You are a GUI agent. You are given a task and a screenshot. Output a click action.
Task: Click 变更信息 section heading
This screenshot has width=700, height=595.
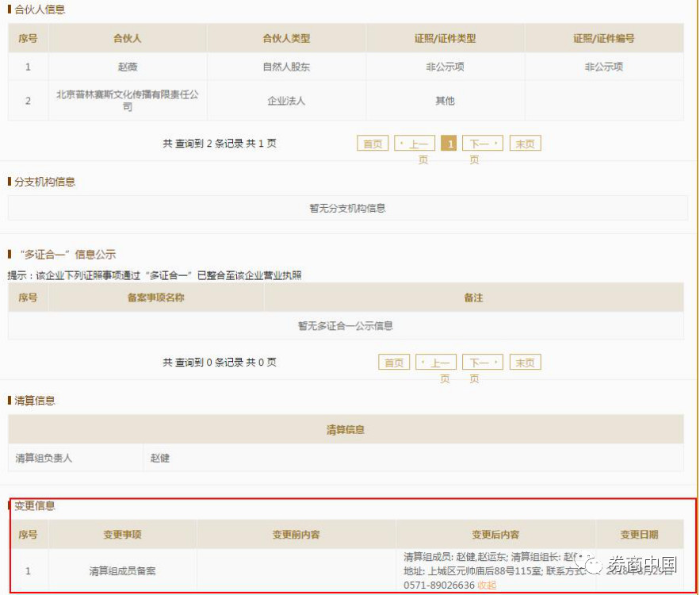[x=34, y=506]
